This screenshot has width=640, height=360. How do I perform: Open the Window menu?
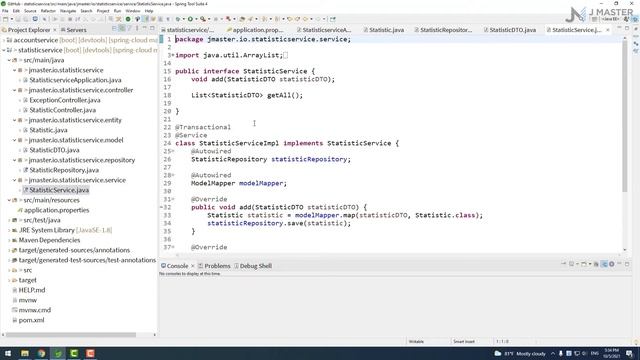click(x=133, y=11)
